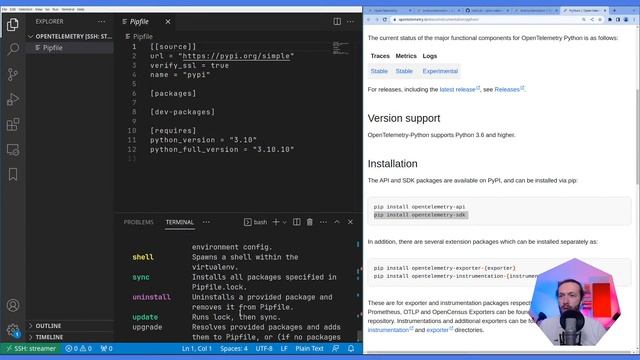Share this page from the address bar
The height and width of the screenshot is (360, 640).
pyautogui.click(x=592, y=20)
